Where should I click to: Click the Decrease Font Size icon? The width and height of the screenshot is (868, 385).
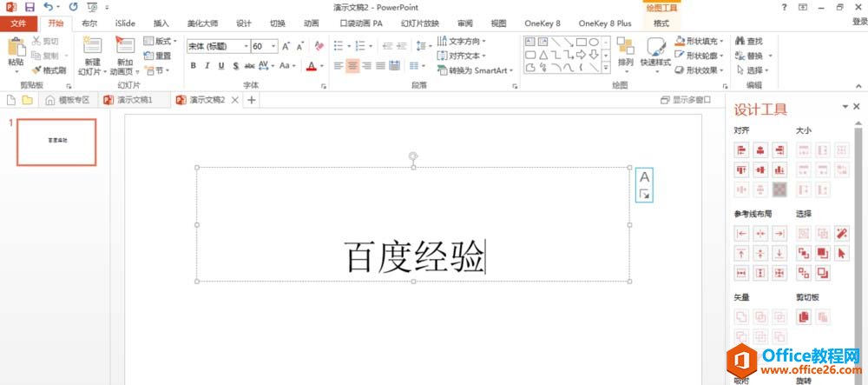[300, 46]
